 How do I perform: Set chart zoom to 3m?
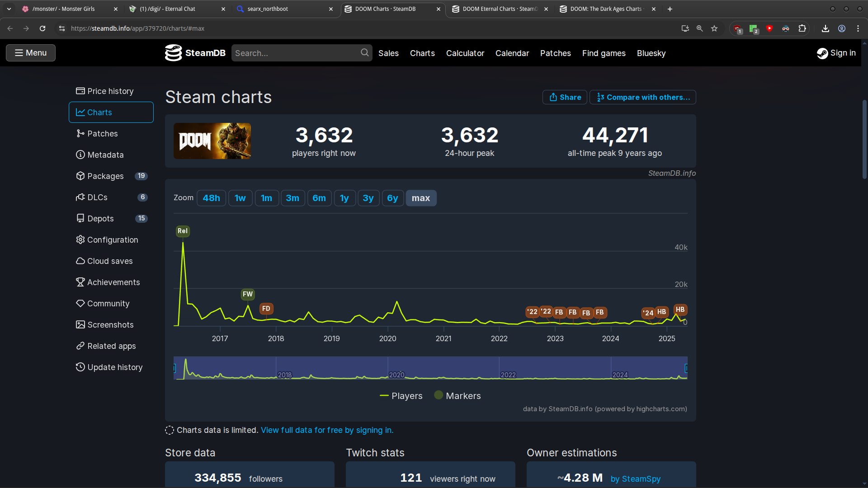click(292, 198)
